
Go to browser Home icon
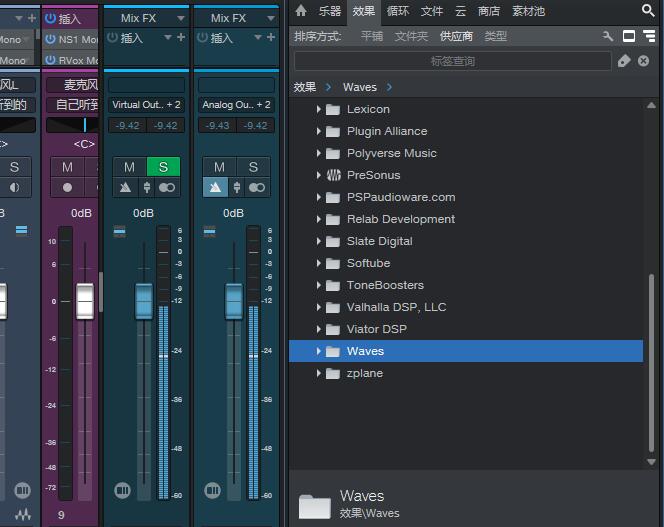(x=301, y=11)
